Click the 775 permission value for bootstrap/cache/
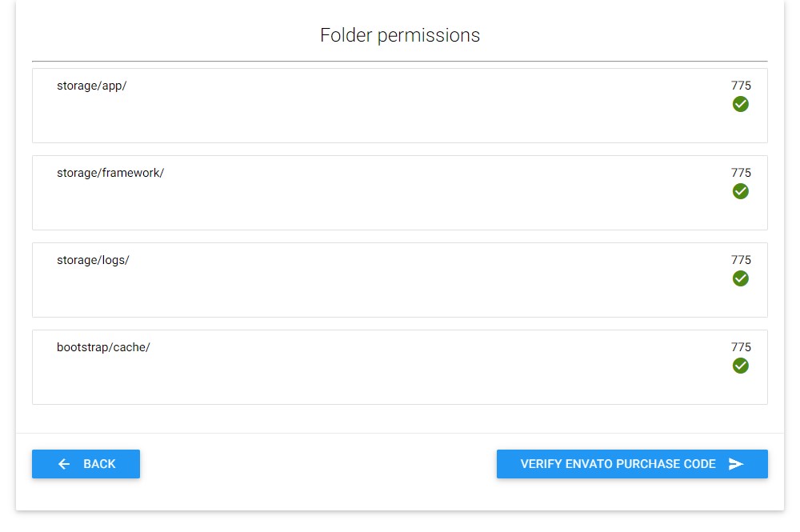 coord(741,347)
